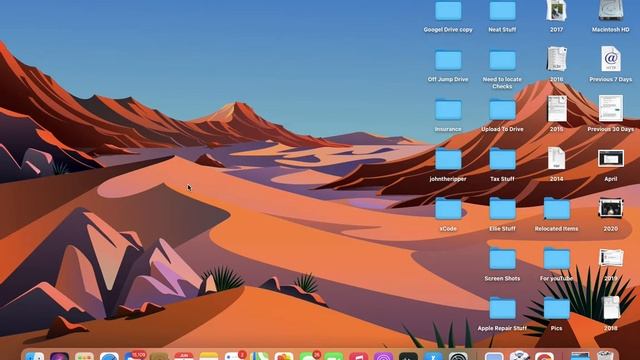This screenshot has height=360, width=640.
Task: Select the Tax Stuff folder
Action: pos(502,160)
